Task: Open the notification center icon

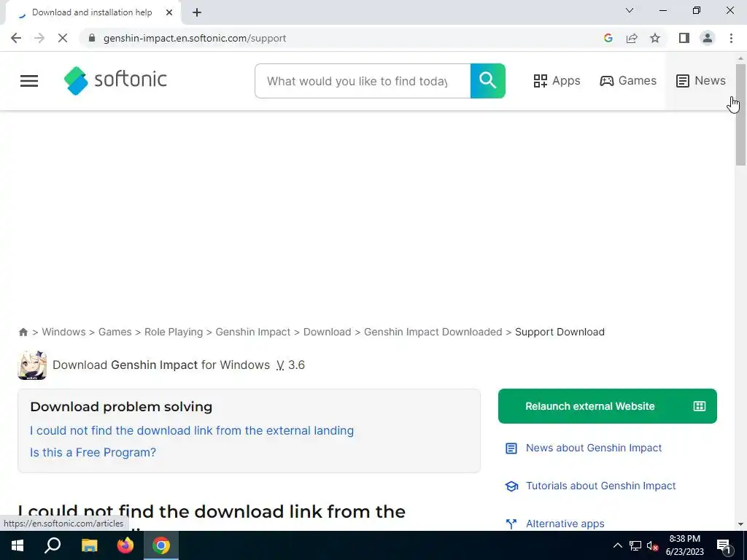Action: [724, 545]
